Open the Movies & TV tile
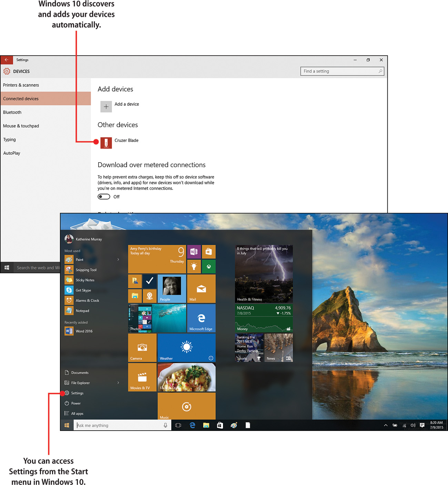This screenshot has width=448, height=485. [142, 377]
